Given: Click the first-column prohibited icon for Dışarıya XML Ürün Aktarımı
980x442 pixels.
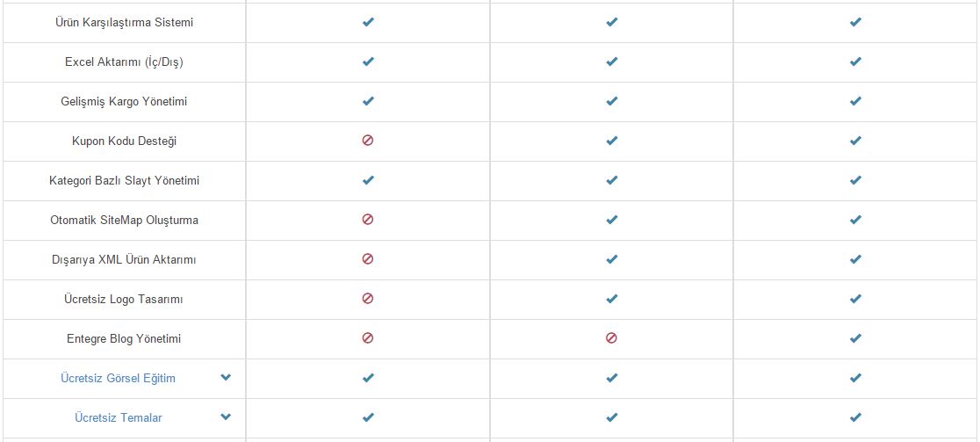Looking at the screenshot, I should coord(368,259).
